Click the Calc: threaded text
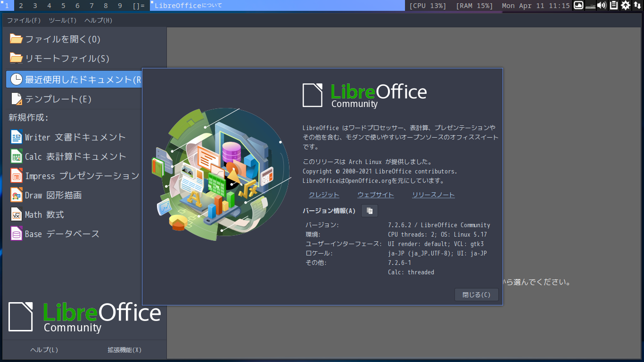 tap(411, 272)
